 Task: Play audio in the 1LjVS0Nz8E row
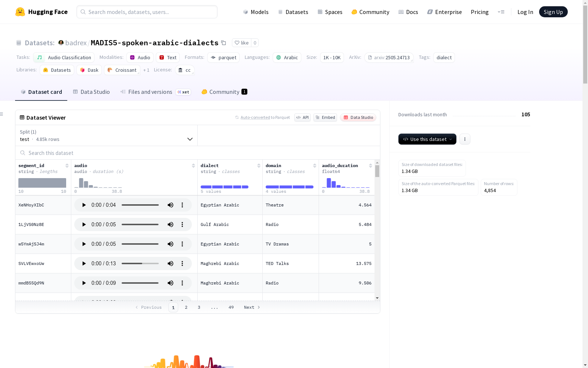tap(84, 224)
